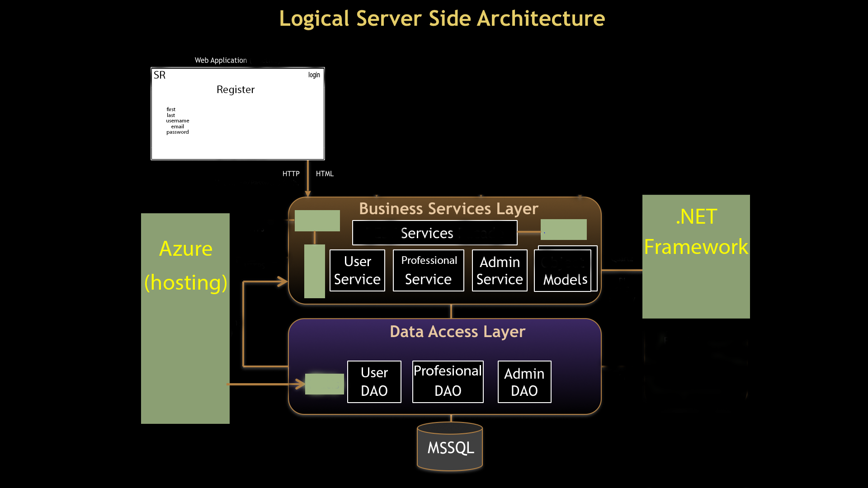
Task: Select the Admin DAO box
Action: pos(524,381)
